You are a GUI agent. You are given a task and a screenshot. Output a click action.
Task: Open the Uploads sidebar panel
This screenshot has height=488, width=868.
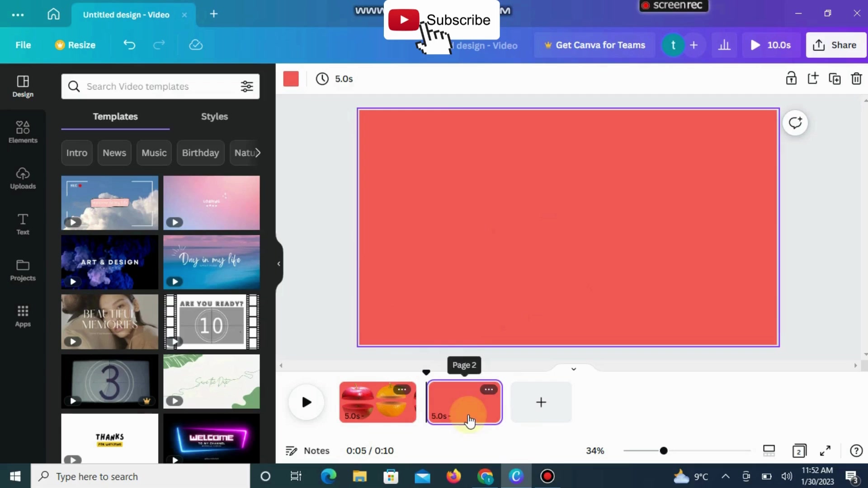coord(23,178)
